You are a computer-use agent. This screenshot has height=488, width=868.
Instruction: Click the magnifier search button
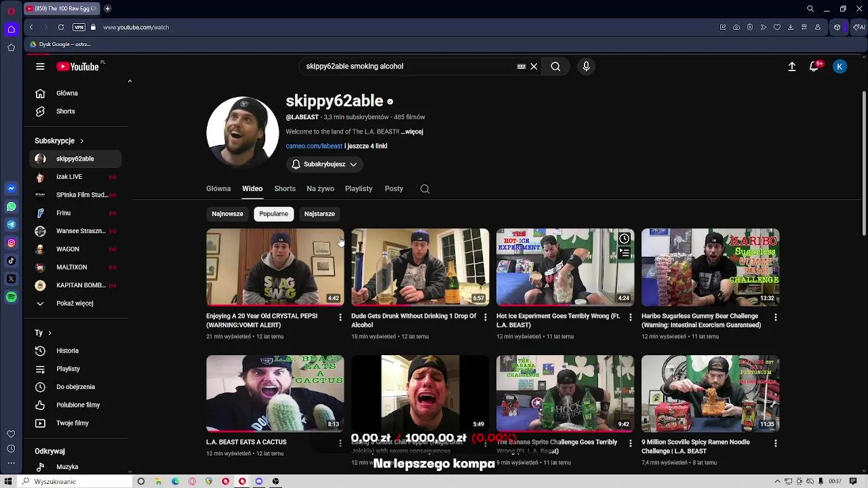[555, 66]
